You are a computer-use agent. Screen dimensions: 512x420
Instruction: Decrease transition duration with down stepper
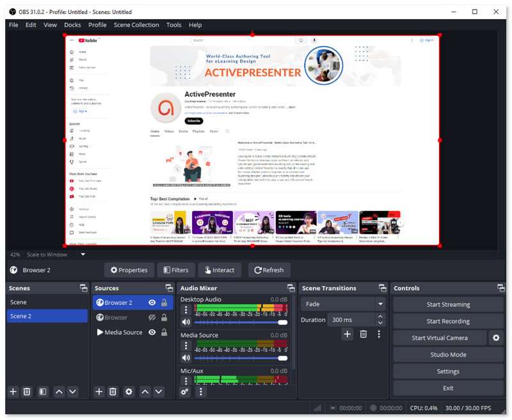click(x=380, y=323)
